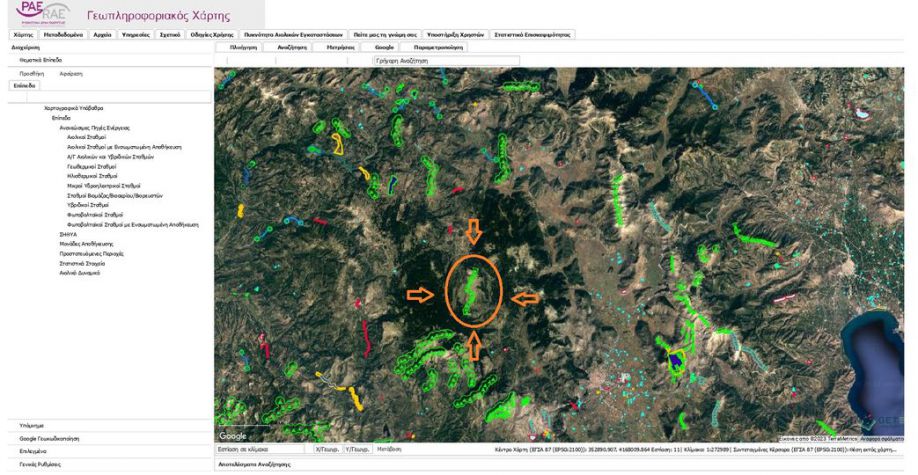Viewport: 918px width, 475px height.
Task: Click the Εστίαση σε κλίμακα field
Action: click(260, 449)
